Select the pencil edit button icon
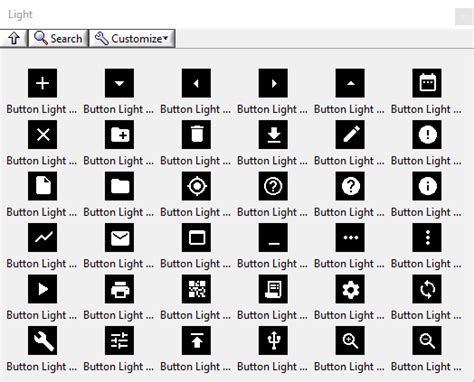Screen dimensions: 474x382 click(x=350, y=134)
